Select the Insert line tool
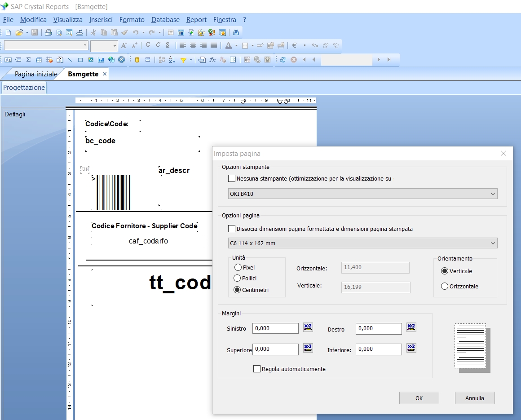The height and width of the screenshot is (420, 521). (x=70, y=59)
